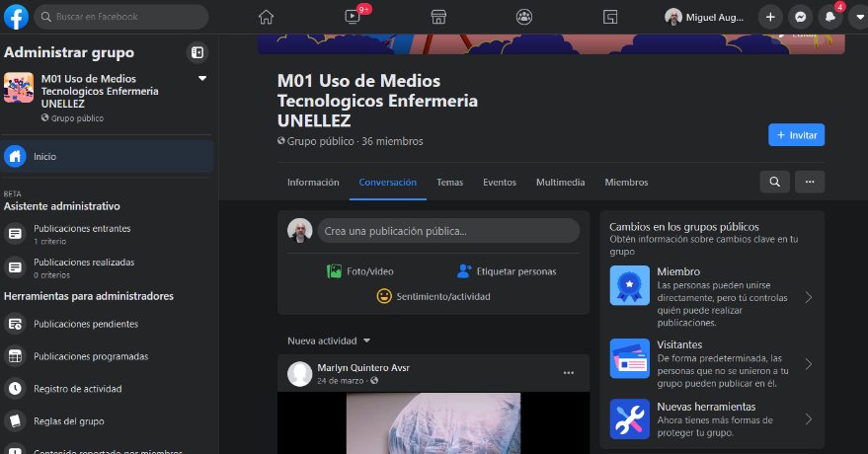Open the Gaming icon in top bar

tap(610, 17)
